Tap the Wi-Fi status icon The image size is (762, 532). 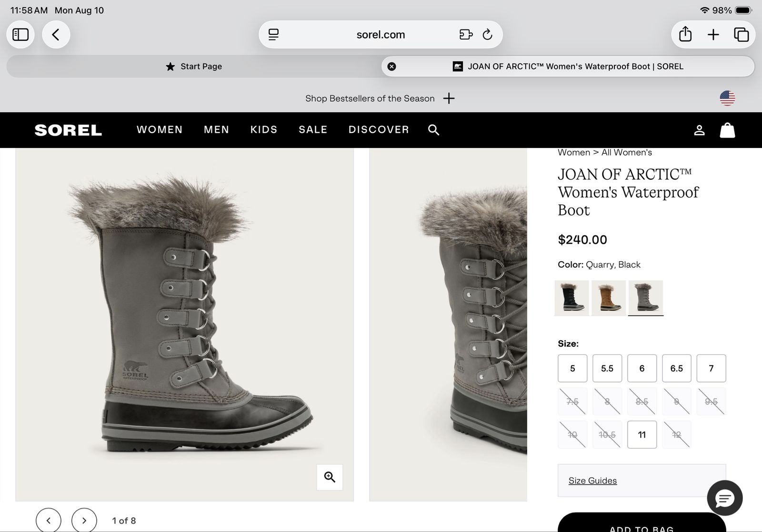tap(705, 10)
